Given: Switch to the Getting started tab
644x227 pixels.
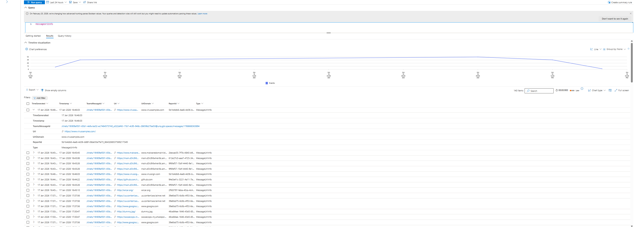Looking at the screenshot, I should click(x=33, y=36).
